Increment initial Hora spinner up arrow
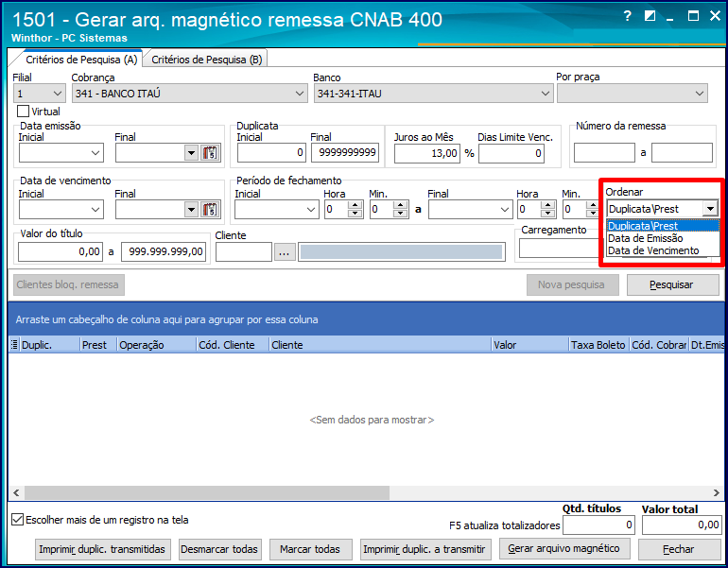728x568 pixels. [355, 205]
